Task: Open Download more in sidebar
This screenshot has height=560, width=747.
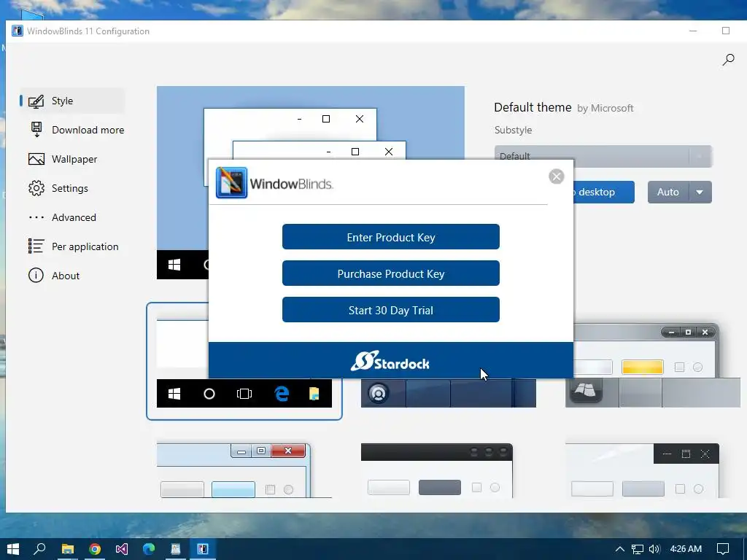Action: point(76,130)
